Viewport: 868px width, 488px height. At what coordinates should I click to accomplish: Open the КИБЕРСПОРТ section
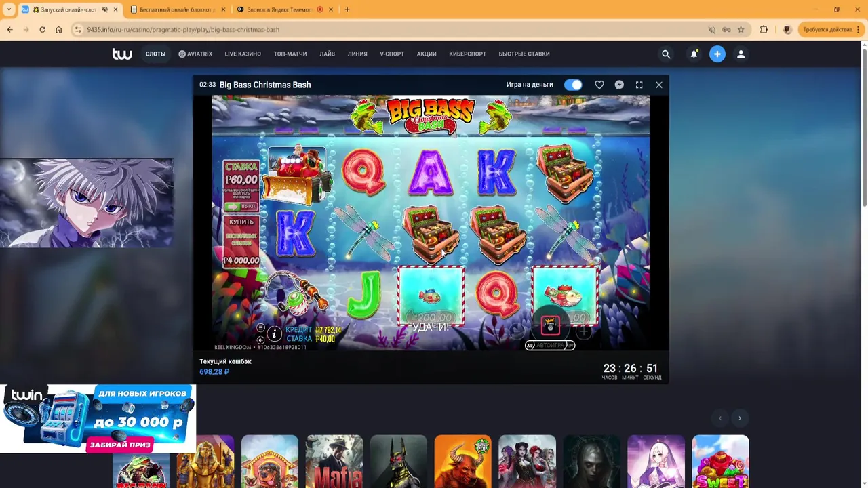pyautogui.click(x=467, y=54)
